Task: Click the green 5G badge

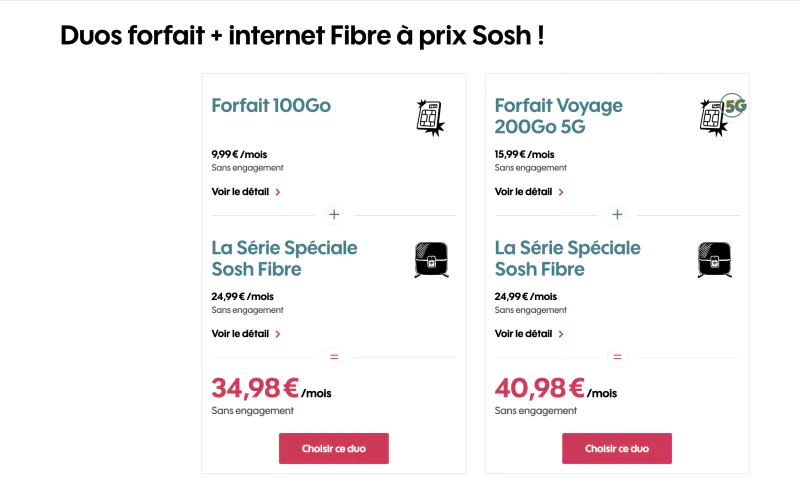Action: (x=735, y=104)
